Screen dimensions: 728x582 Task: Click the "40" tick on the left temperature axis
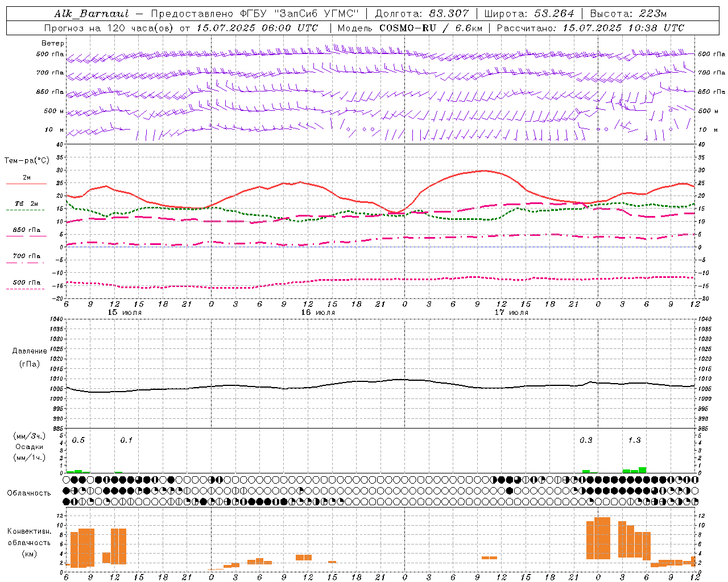[59, 144]
